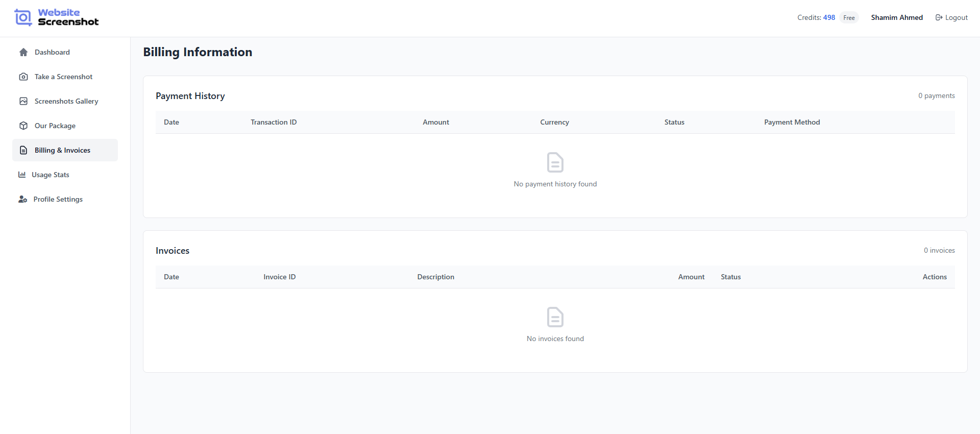Click the bar chart icon beside Usage Stats
Viewport: 980px width, 434px height.
click(x=22, y=175)
